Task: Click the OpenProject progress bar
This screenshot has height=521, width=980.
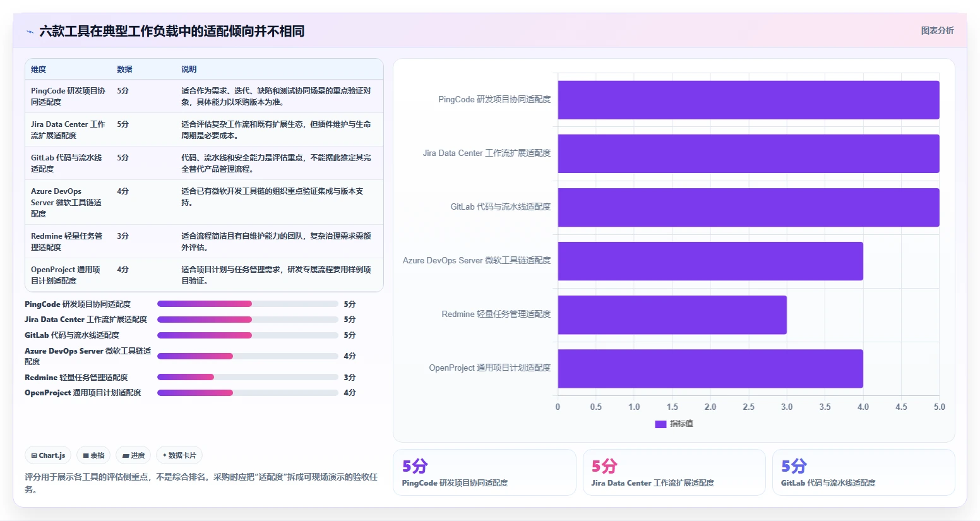Action: 248,393
